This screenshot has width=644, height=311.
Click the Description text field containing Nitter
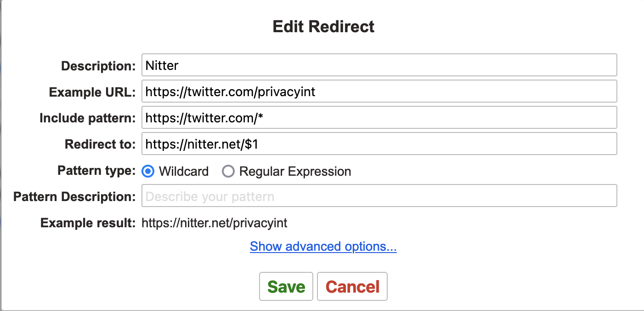coord(379,65)
